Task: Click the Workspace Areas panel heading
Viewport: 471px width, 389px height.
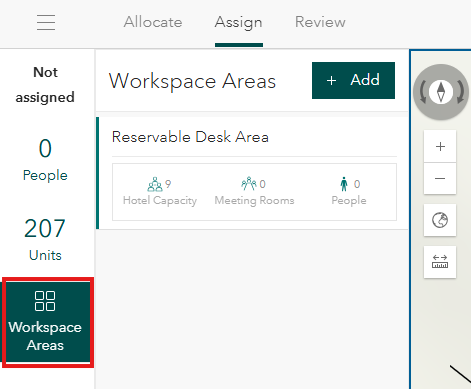Action: tap(192, 81)
